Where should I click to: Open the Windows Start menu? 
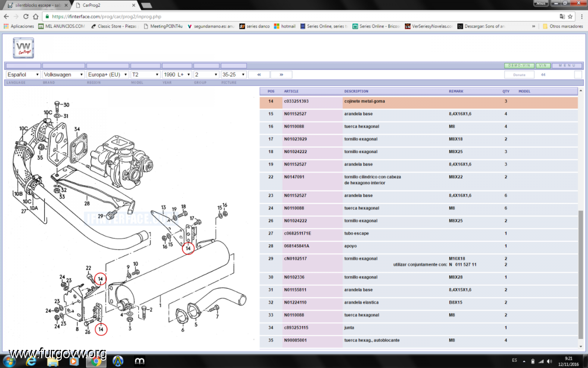tap(9, 361)
